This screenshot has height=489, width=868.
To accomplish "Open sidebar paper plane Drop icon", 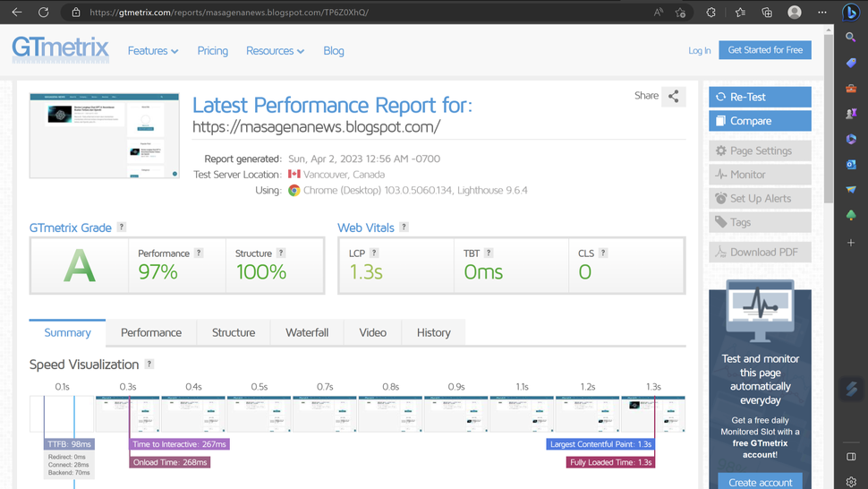I will pyautogui.click(x=851, y=190).
